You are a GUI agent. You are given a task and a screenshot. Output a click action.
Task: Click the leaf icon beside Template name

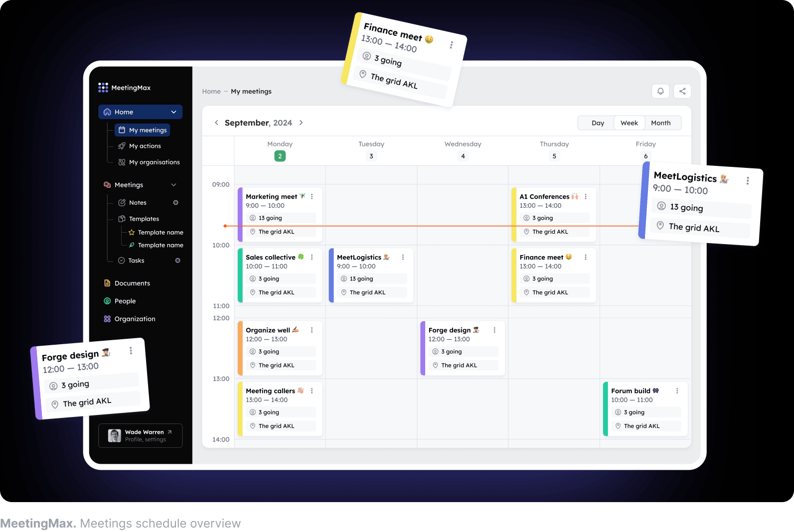tap(132, 245)
